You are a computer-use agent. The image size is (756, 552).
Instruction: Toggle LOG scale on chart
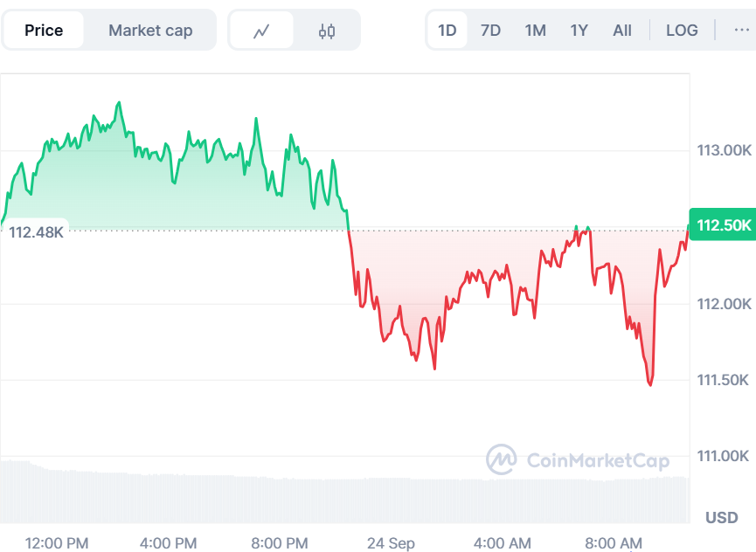point(682,31)
